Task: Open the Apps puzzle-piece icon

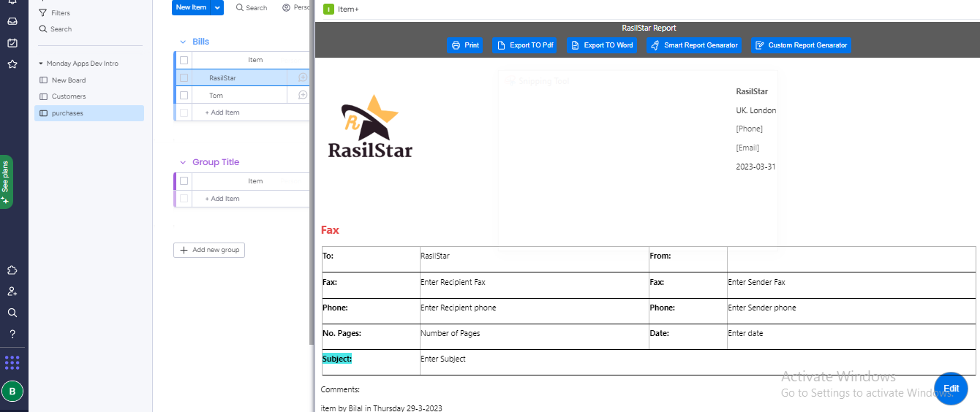Action: [12, 270]
